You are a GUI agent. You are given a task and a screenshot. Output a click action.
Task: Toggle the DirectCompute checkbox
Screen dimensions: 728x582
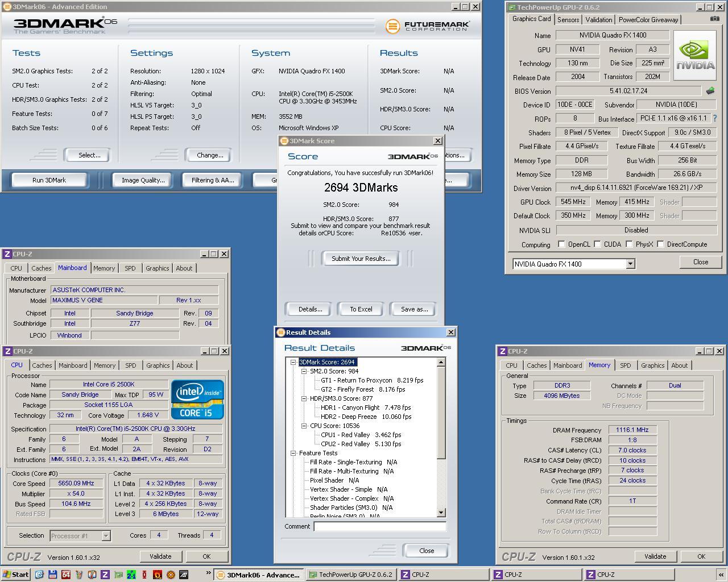(x=660, y=244)
